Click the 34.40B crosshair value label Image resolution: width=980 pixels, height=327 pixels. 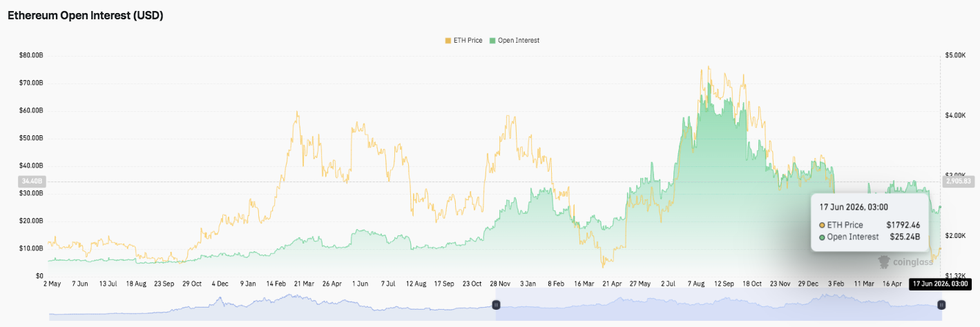(x=32, y=181)
